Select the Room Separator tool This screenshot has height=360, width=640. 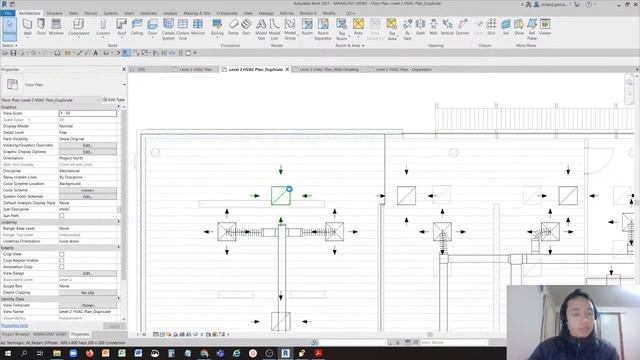[323, 29]
